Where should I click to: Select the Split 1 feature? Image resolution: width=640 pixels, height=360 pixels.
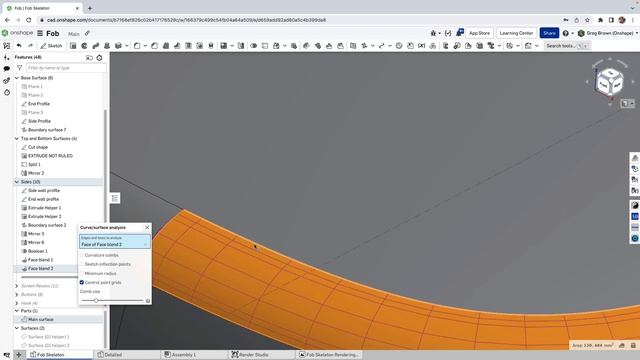point(34,164)
